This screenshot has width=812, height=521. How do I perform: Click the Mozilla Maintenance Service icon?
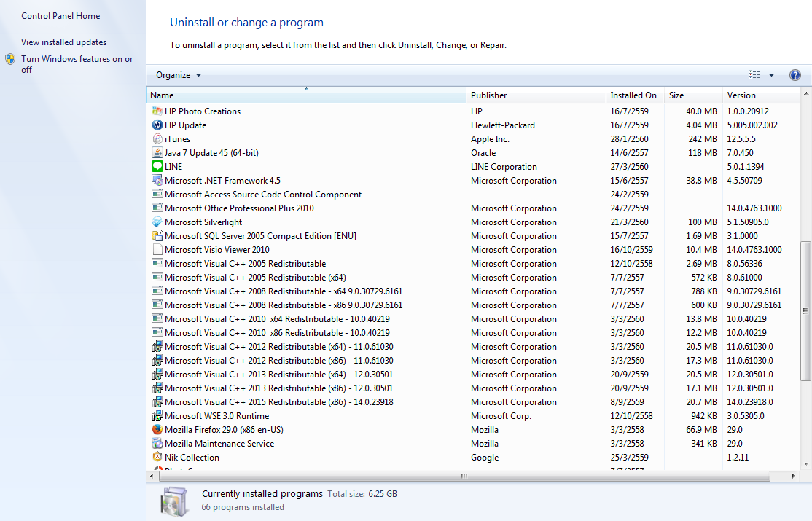click(x=157, y=443)
